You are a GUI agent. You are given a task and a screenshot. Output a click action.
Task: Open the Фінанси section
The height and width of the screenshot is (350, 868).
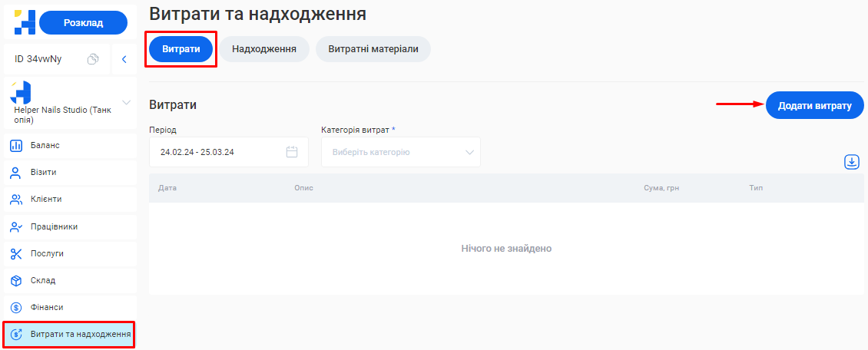coord(45,307)
